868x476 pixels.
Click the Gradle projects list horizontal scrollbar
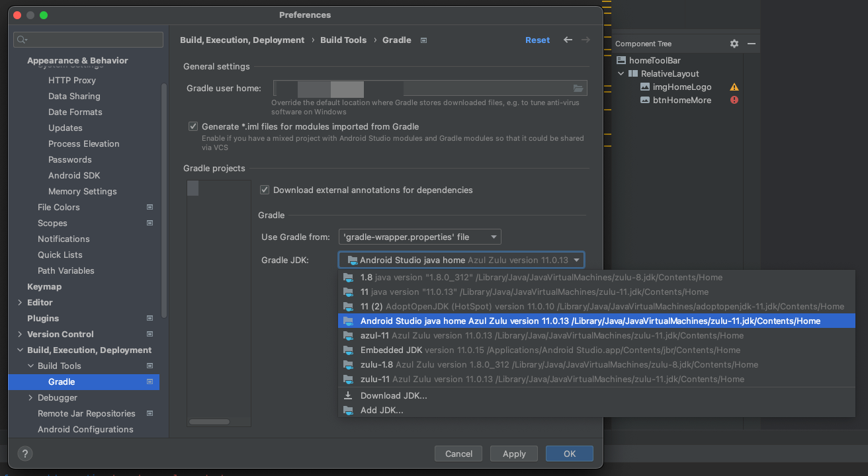pyautogui.click(x=209, y=422)
